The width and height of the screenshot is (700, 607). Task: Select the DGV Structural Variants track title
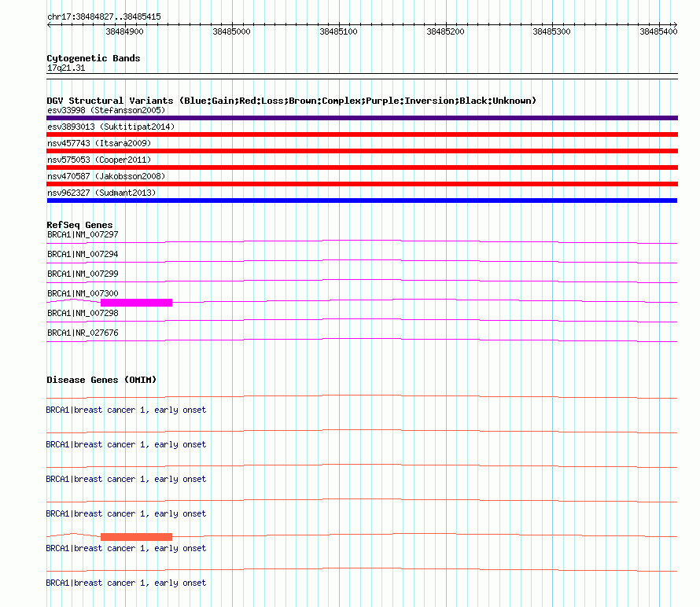pos(292,101)
